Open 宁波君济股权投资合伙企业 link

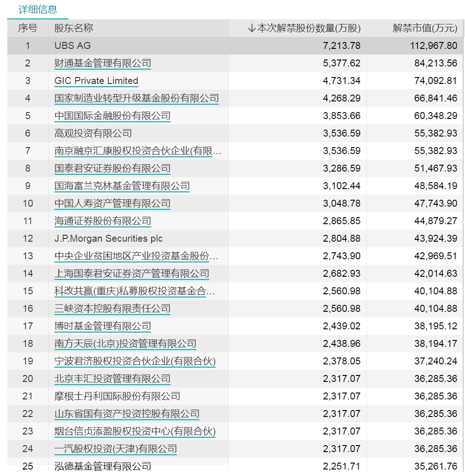point(135,361)
